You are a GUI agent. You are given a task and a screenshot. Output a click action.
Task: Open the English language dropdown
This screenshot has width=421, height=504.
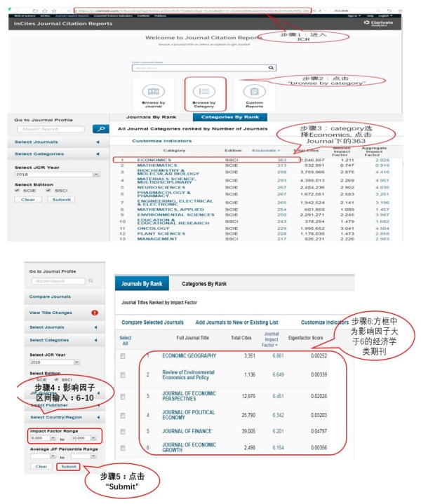pyautogui.click(x=386, y=15)
